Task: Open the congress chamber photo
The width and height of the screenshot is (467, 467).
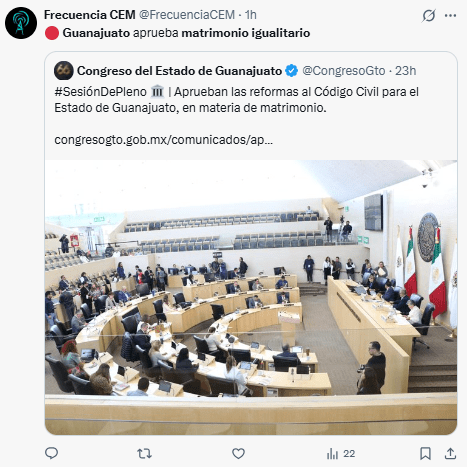Action: pyautogui.click(x=251, y=297)
